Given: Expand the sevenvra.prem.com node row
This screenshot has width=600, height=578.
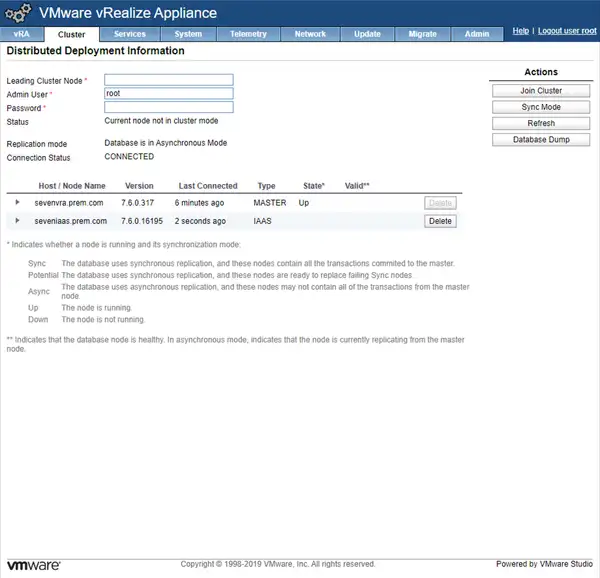Looking at the screenshot, I should coord(17,202).
